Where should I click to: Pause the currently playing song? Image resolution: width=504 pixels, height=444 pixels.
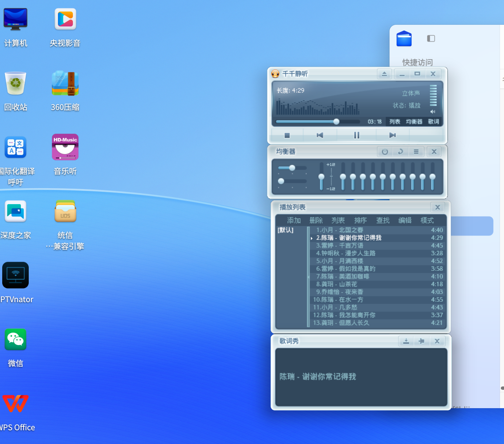pos(357,135)
